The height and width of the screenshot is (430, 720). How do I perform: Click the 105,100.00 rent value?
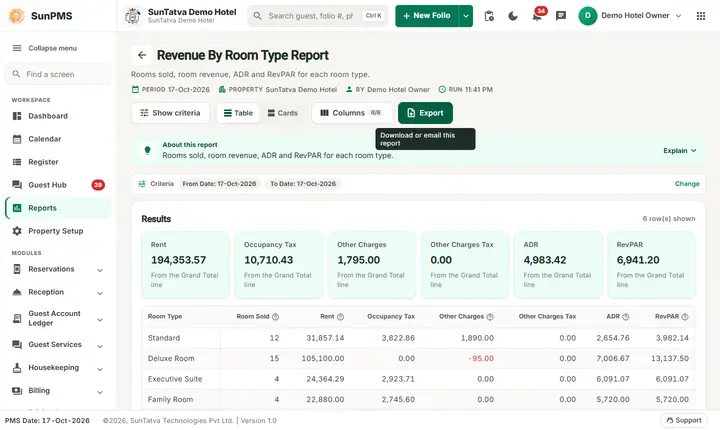pyautogui.click(x=323, y=358)
